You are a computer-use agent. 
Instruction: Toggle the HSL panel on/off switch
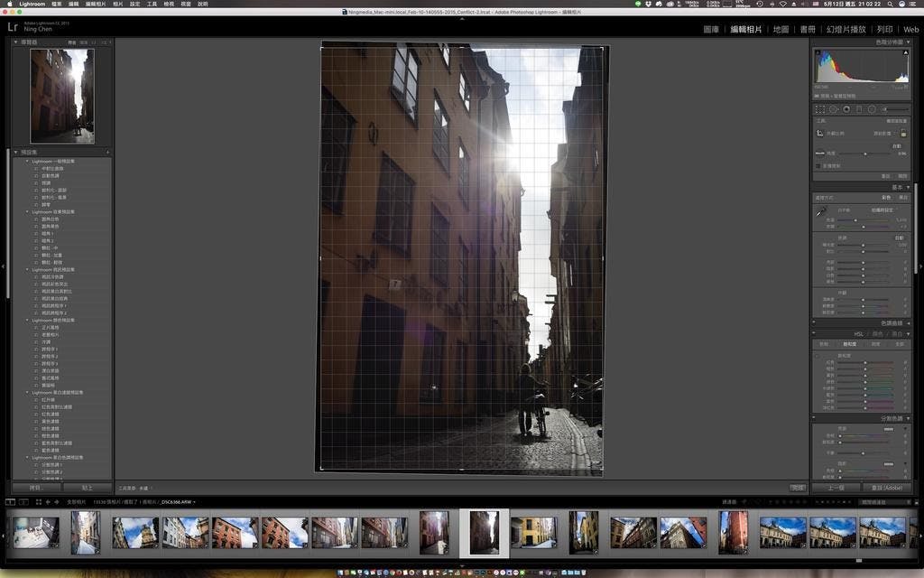pyautogui.click(x=816, y=334)
